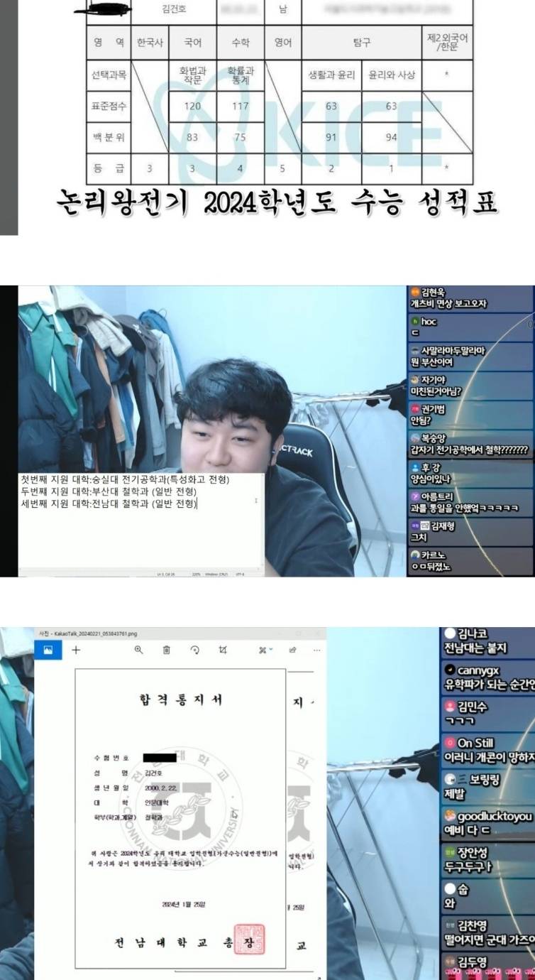The width and height of the screenshot is (535, 980).
Task: Open the Photos collection view icon
Action: [48, 649]
